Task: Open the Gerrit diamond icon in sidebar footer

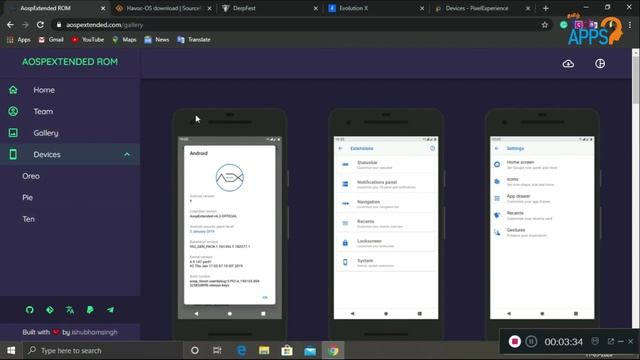Action: [x=50, y=310]
